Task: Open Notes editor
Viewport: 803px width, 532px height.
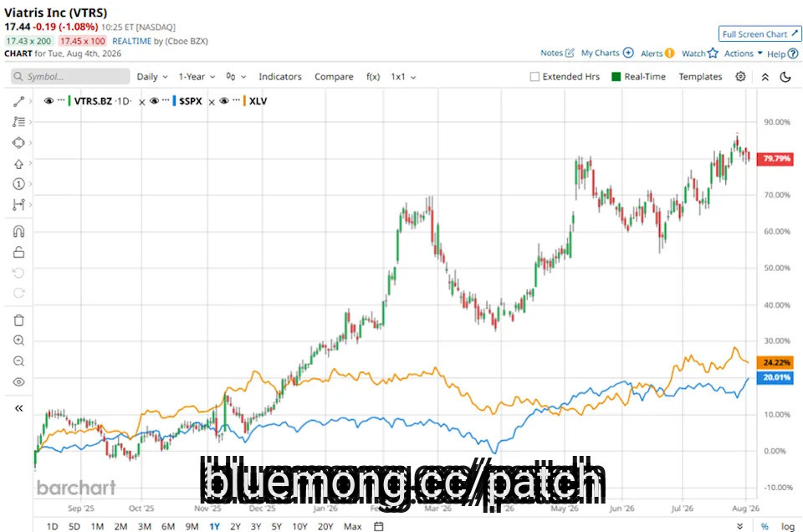Action: coord(557,53)
